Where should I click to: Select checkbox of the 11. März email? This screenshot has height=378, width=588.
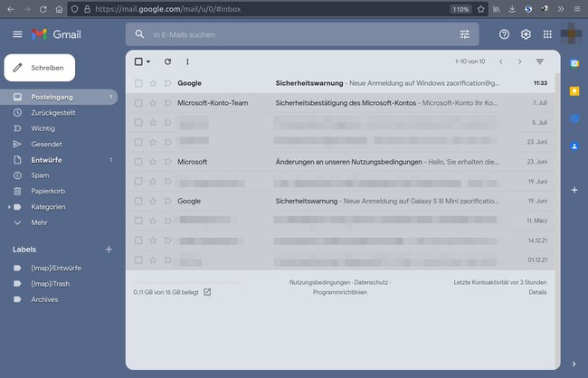[x=138, y=221]
